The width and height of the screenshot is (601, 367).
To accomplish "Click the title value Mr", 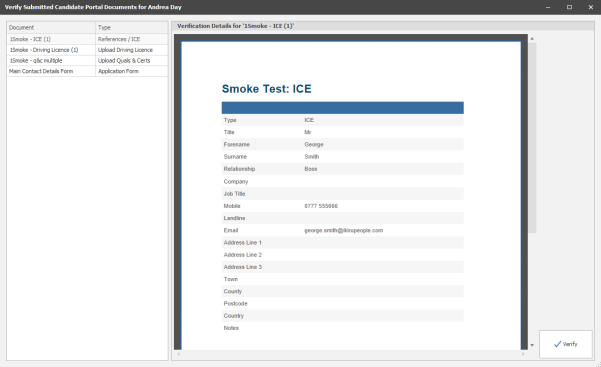I will click(308, 132).
